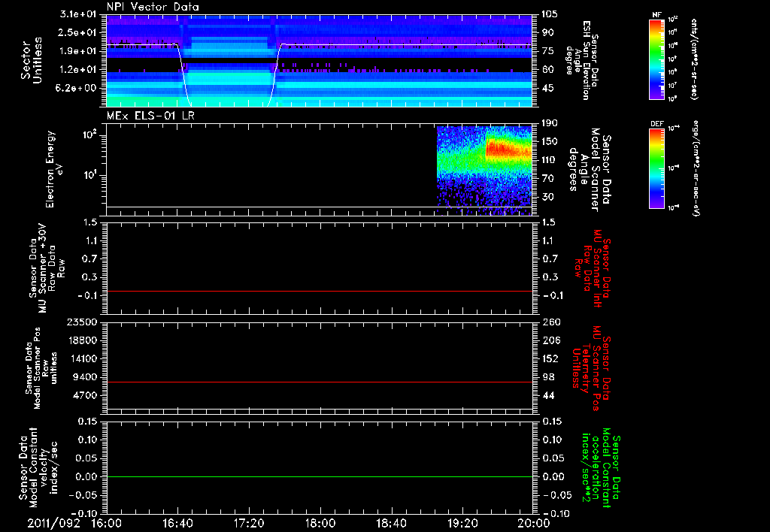Click the 9400 scanner position axis value
Viewport: 770px width, 532px height.
pyautogui.click(x=85, y=377)
